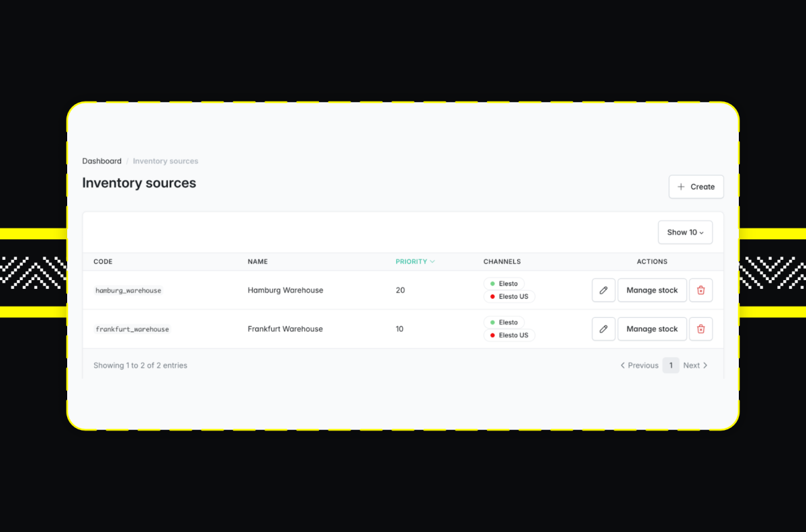
Task: Select the Inventory sources breadcrumb item
Action: pos(165,161)
